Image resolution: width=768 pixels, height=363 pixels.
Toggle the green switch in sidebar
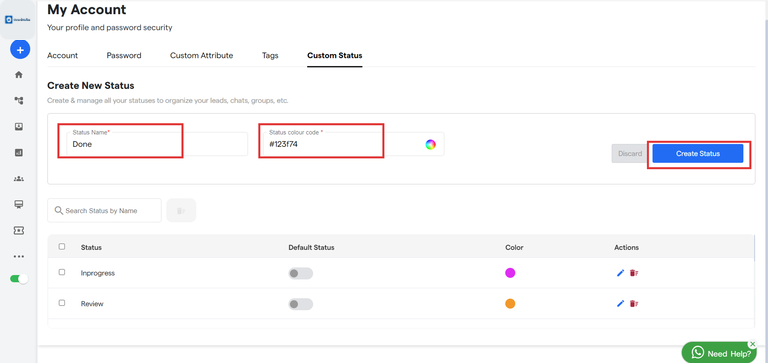click(x=19, y=279)
